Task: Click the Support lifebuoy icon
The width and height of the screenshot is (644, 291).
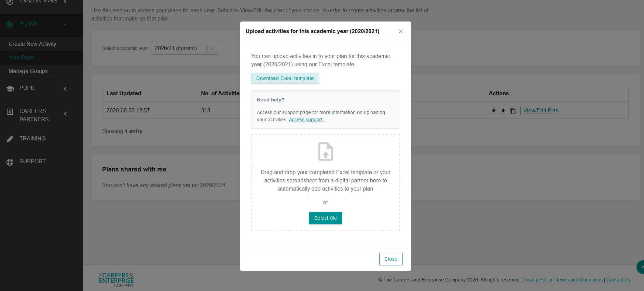Action: tap(10, 162)
